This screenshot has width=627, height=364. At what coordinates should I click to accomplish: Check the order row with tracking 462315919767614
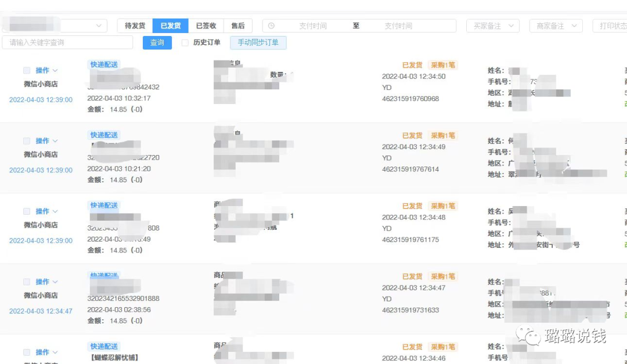[26, 141]
